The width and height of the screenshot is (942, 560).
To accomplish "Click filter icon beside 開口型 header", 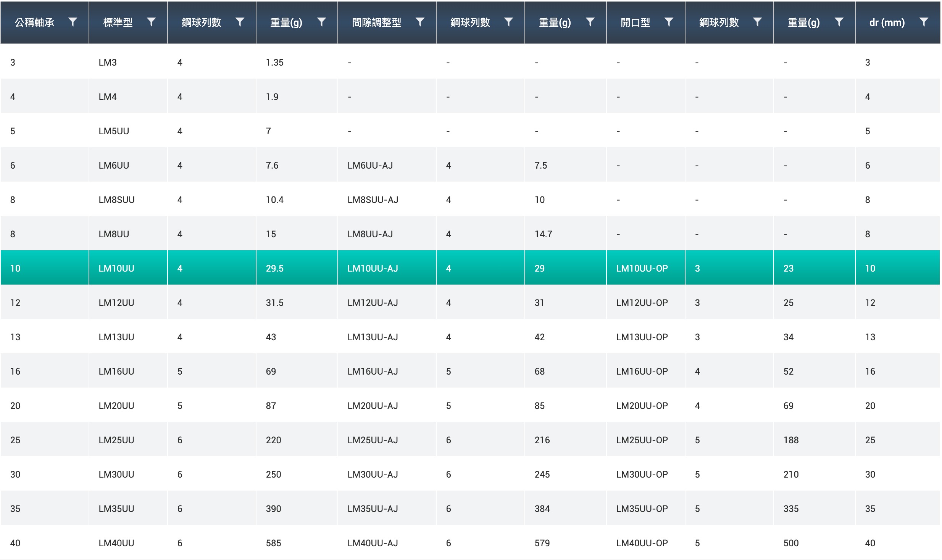I will (x=668, y=22).
